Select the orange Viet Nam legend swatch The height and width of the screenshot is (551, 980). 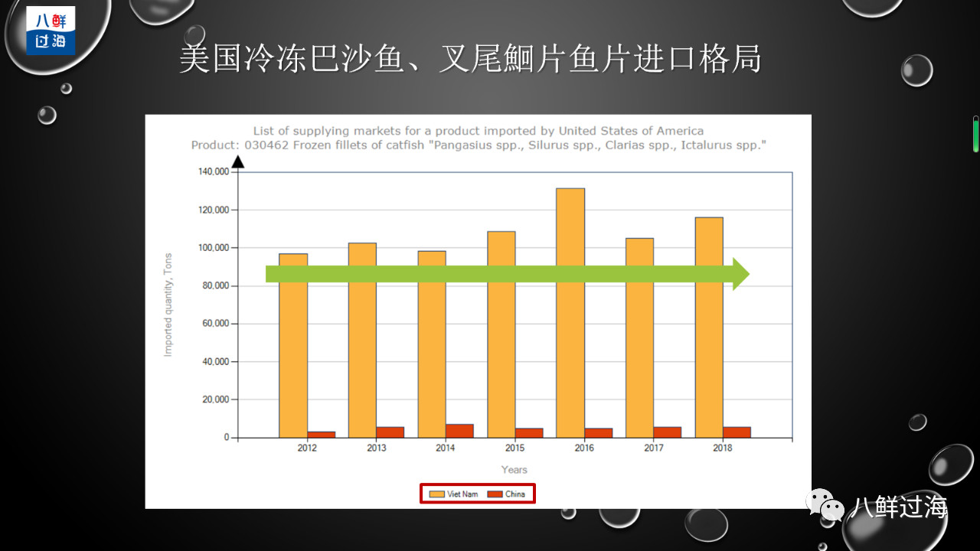[x=436, y=494]
